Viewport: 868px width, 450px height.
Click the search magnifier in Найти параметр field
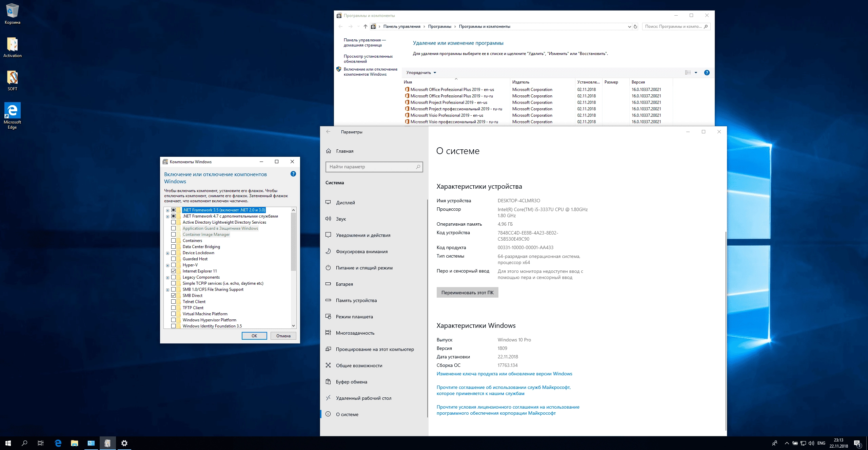click(x=418, y=167)
